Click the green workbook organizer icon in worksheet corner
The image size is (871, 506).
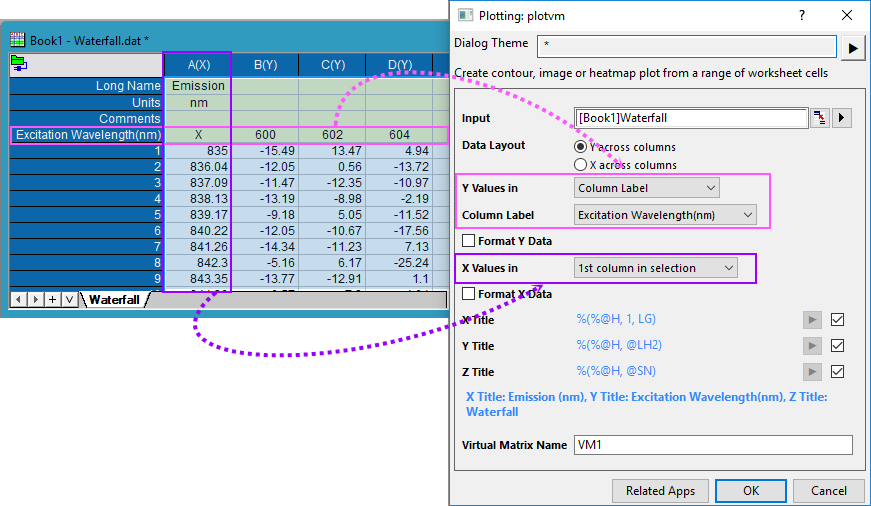(19, 64)
